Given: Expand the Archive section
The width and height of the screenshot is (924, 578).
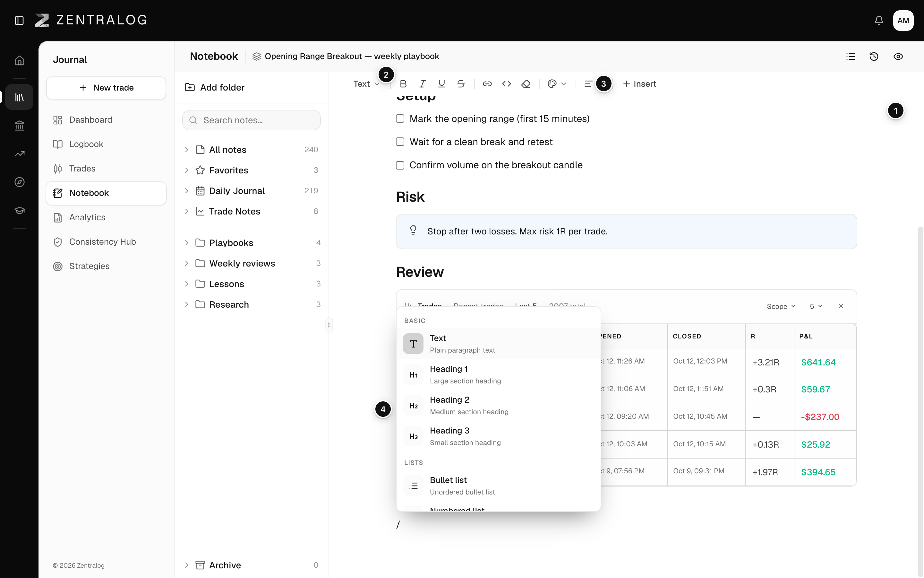Looking at the screenshot, I should (186, 565).
